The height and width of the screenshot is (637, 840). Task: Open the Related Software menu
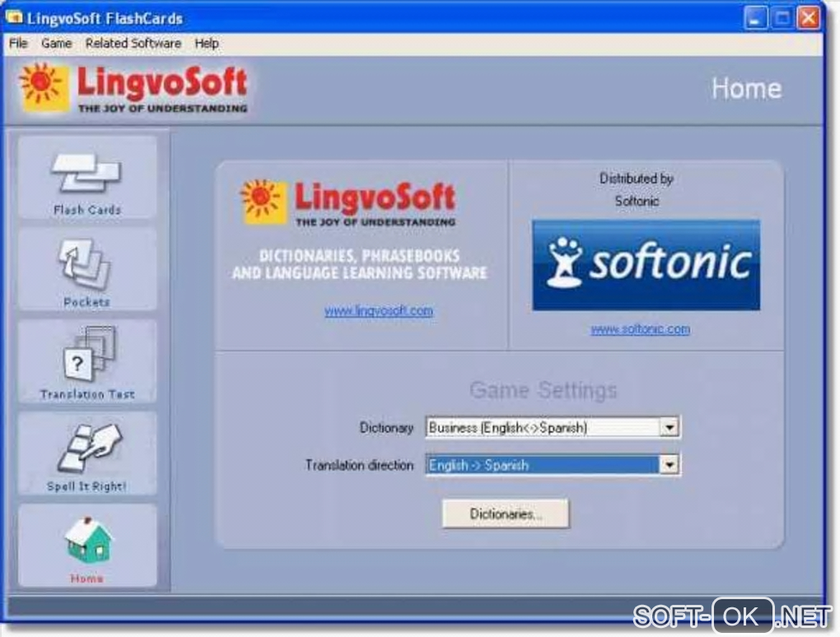[133, 44]
